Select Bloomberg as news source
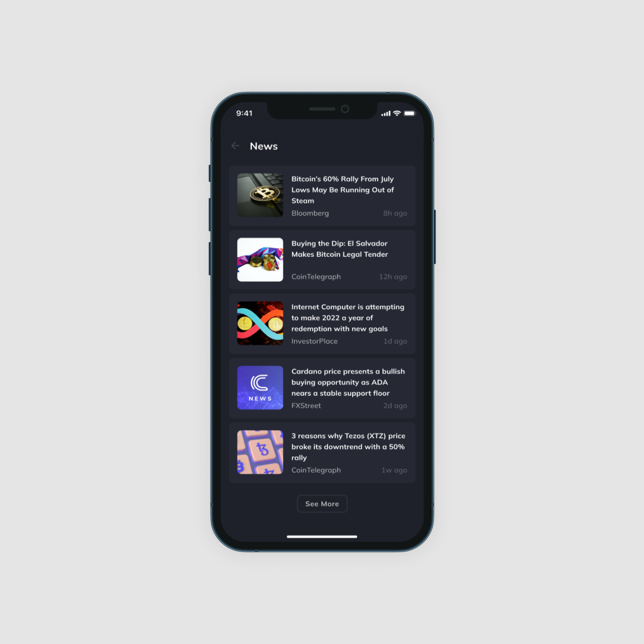 coord(310,213)
